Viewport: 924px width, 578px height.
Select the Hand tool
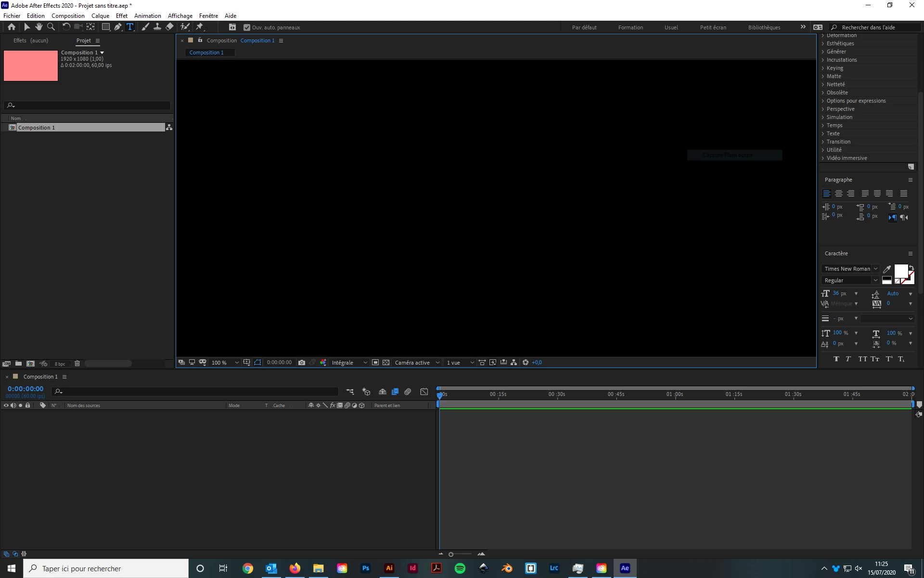[x=39, y=27]
